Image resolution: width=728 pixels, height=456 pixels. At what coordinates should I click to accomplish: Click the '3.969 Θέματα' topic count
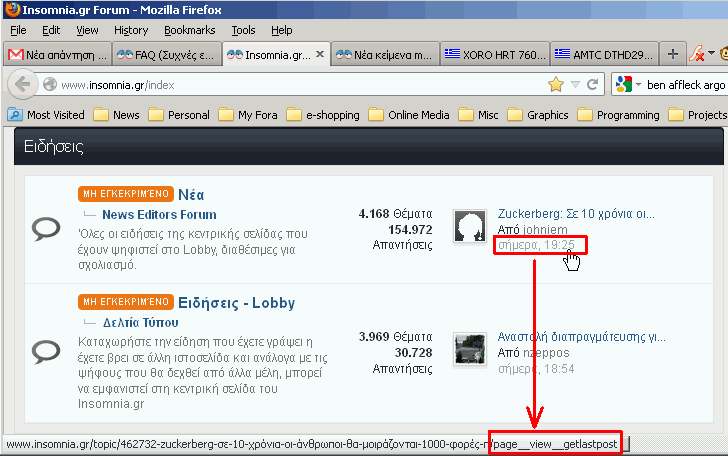(x=395, y=337)
